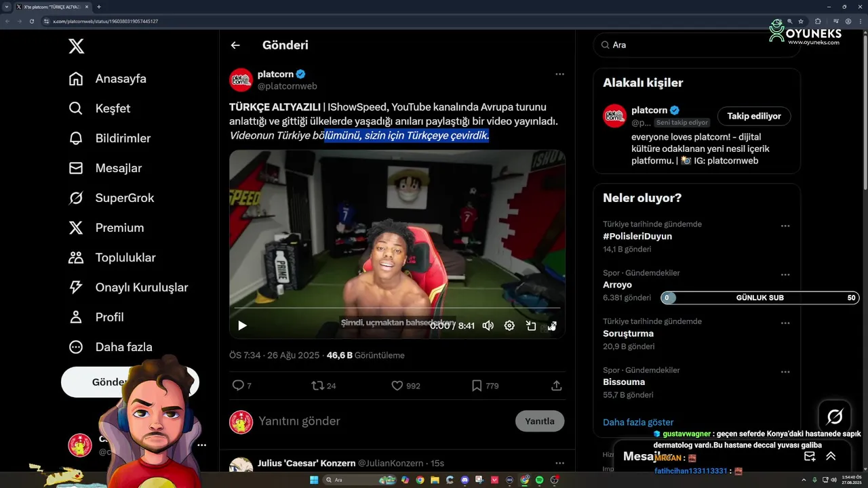Viewport: 868px width, 488px height.
Task: Open options for #PolisleriDuyun trend
Action: tap(785, 226)
